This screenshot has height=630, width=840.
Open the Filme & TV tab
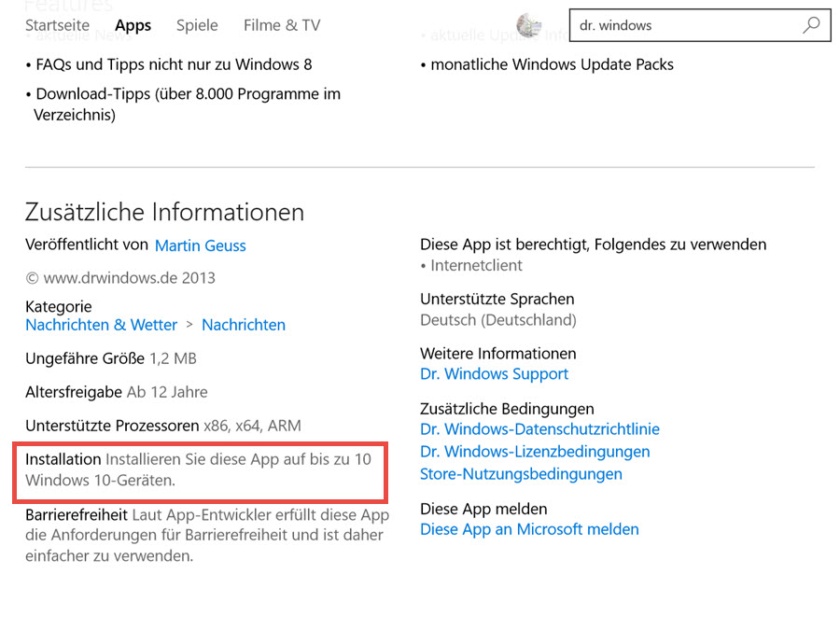click(282, 25)
